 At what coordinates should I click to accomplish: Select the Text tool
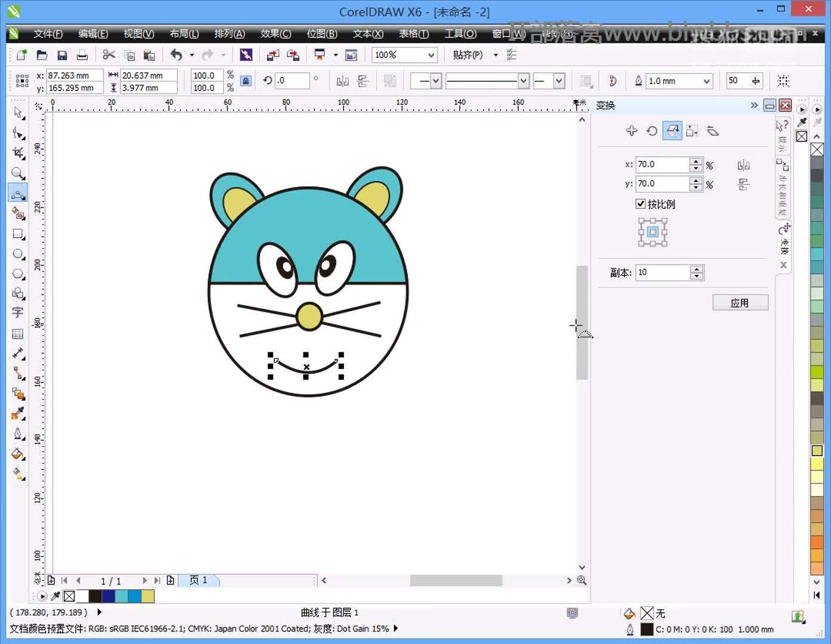pos(18,312)
